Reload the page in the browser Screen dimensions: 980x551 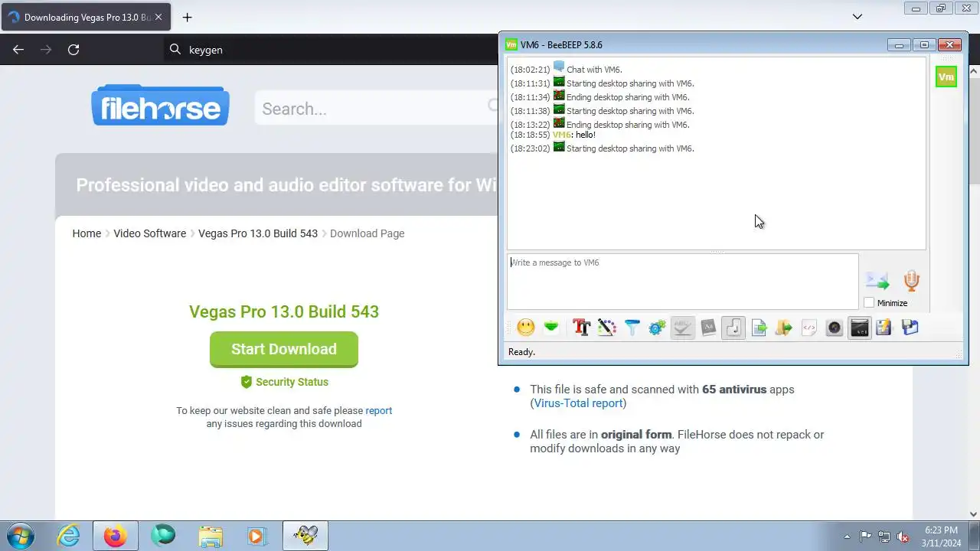tap(73, 50)
